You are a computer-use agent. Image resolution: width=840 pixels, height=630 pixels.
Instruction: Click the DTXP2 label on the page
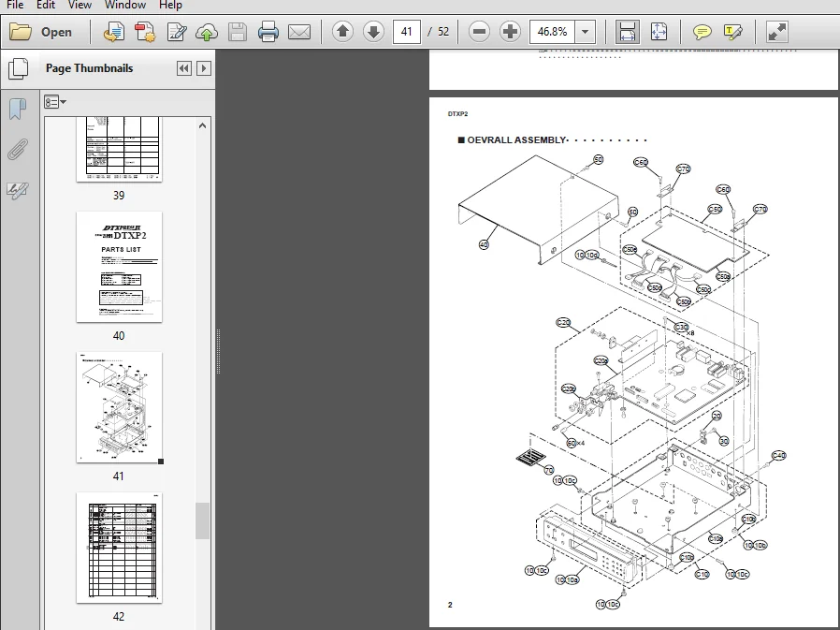457,113
